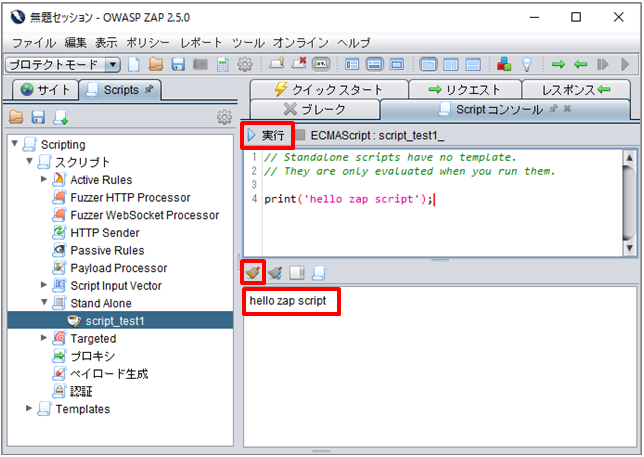Toggle Request and Response side-by-side layout
The height and width of the screenshot is (457, 644).
pos(451,64)
